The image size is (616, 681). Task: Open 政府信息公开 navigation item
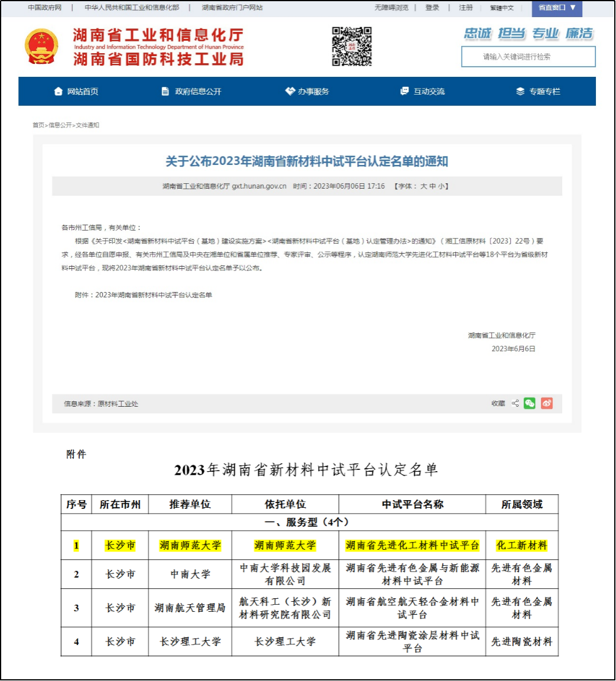click(192, 92)
